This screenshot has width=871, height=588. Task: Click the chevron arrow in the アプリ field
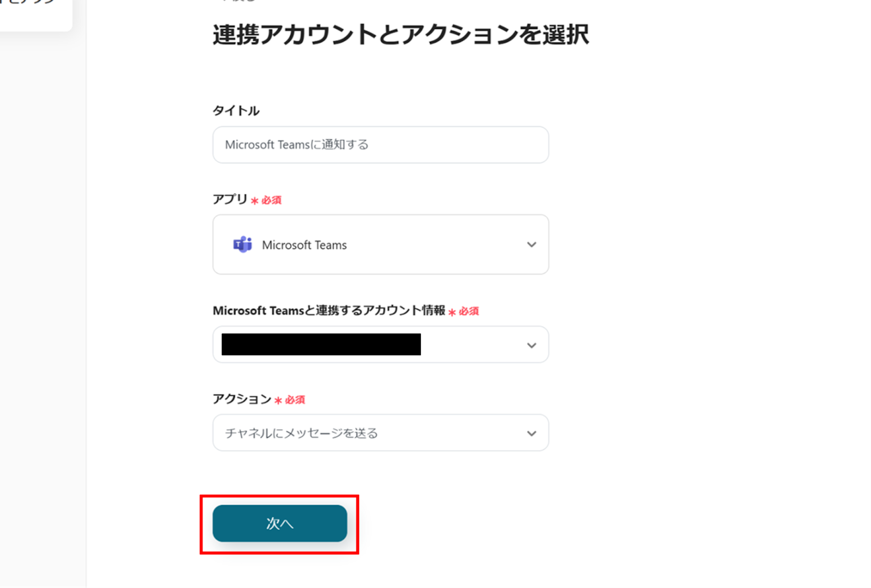(x=531, y=244)
